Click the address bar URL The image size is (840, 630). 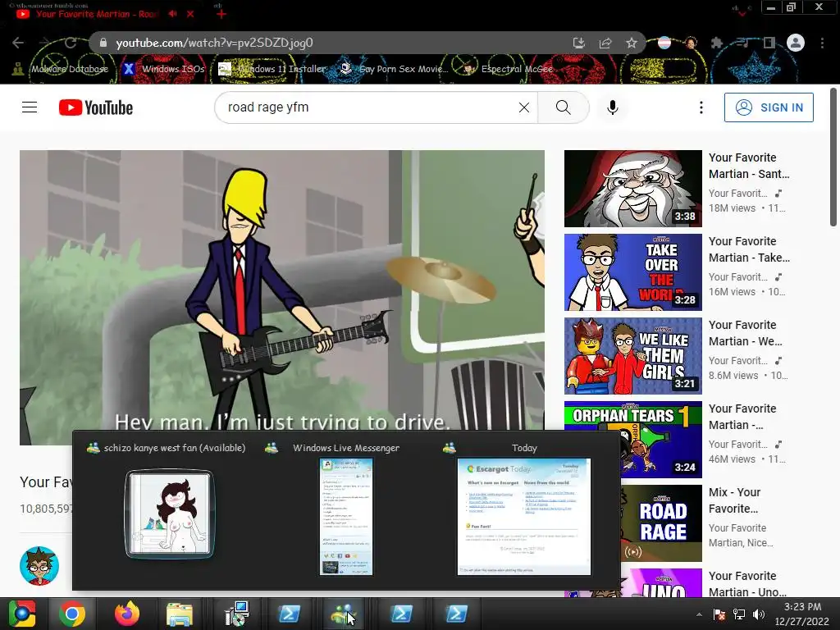click(214, 43)
